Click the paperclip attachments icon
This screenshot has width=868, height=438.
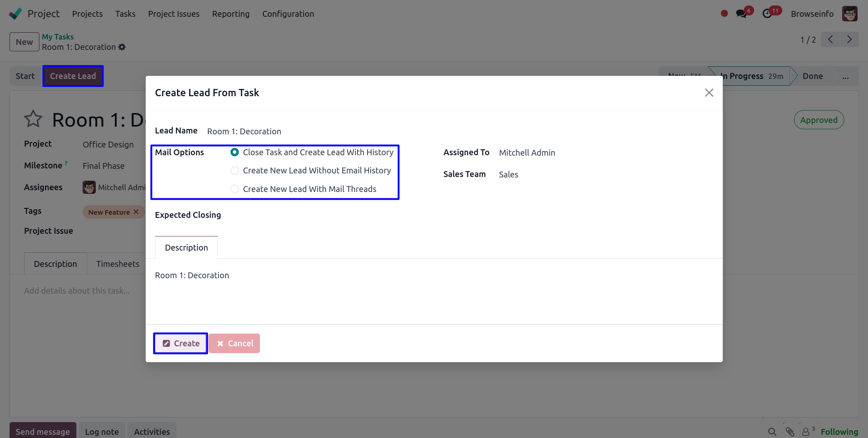790,432
